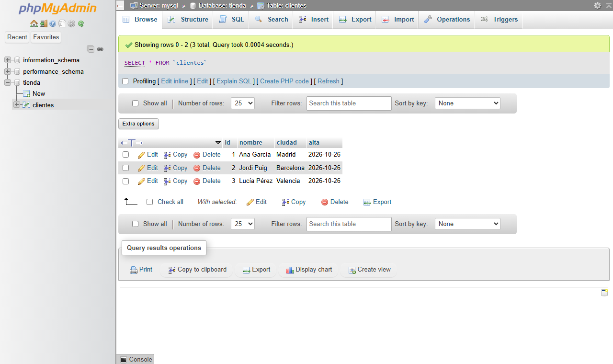
Task: Reload the navigation panel with green arrow
Action: [x=81, y=23]
